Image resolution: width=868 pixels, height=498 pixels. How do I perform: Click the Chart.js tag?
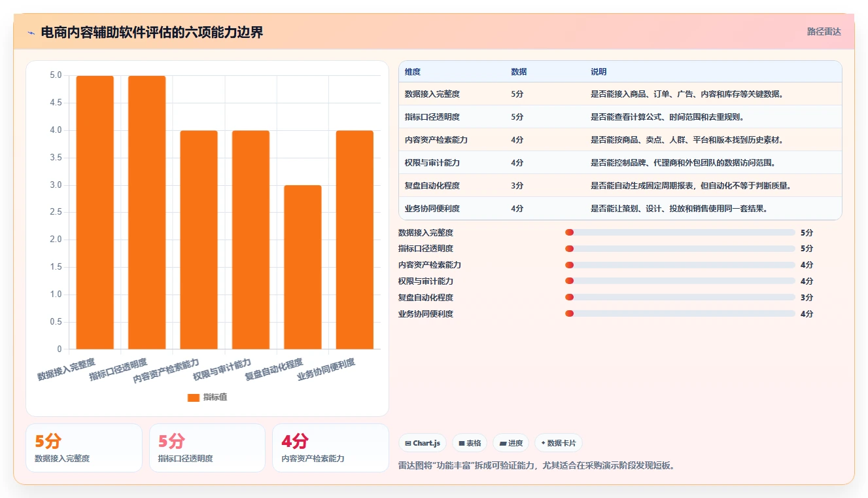[x=423, y=443]
